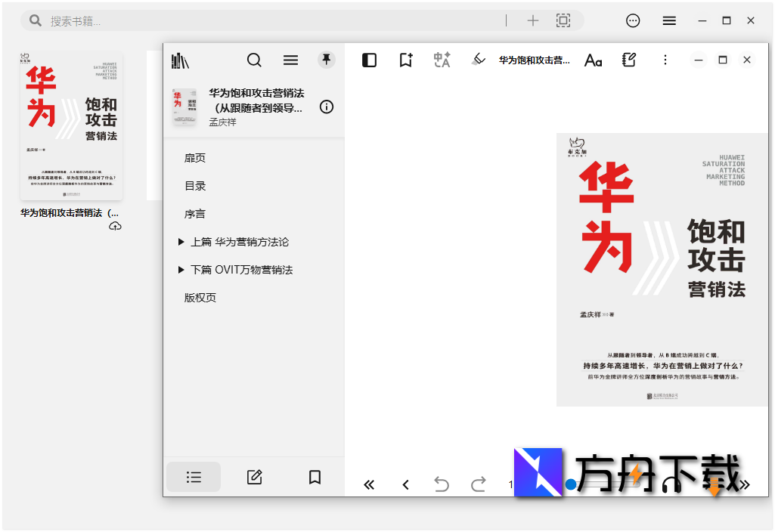Select the highlighter annotation tool
This screenshot has width=775, height=532.
[478, 60]
